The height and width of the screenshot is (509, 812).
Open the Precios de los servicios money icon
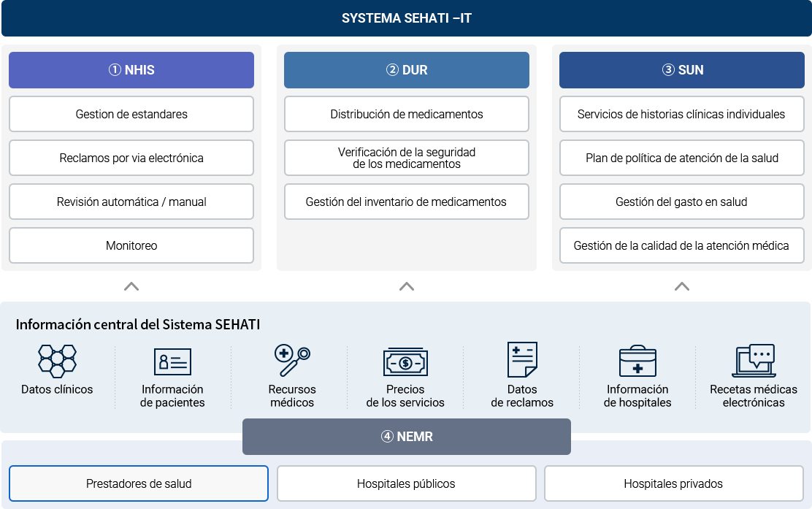click(x=405, y=361)
